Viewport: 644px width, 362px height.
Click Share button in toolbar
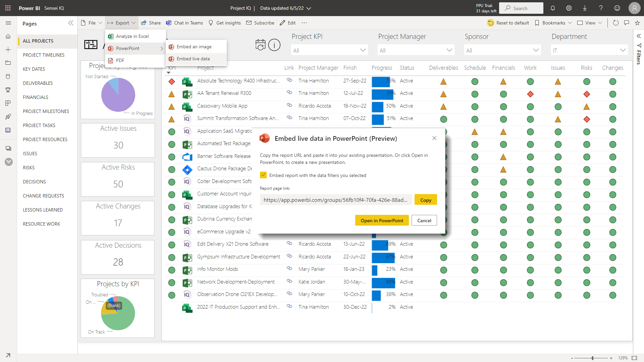[x=151, y=23]
